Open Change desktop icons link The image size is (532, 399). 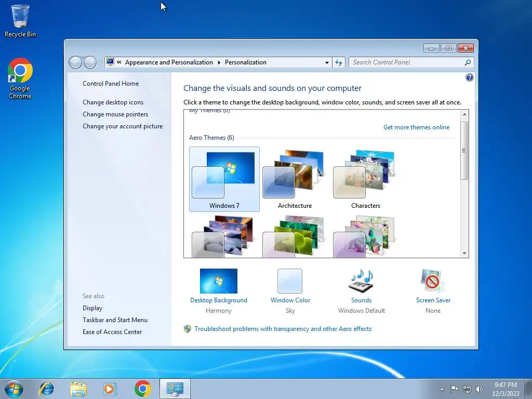click(x=113, y=102)
